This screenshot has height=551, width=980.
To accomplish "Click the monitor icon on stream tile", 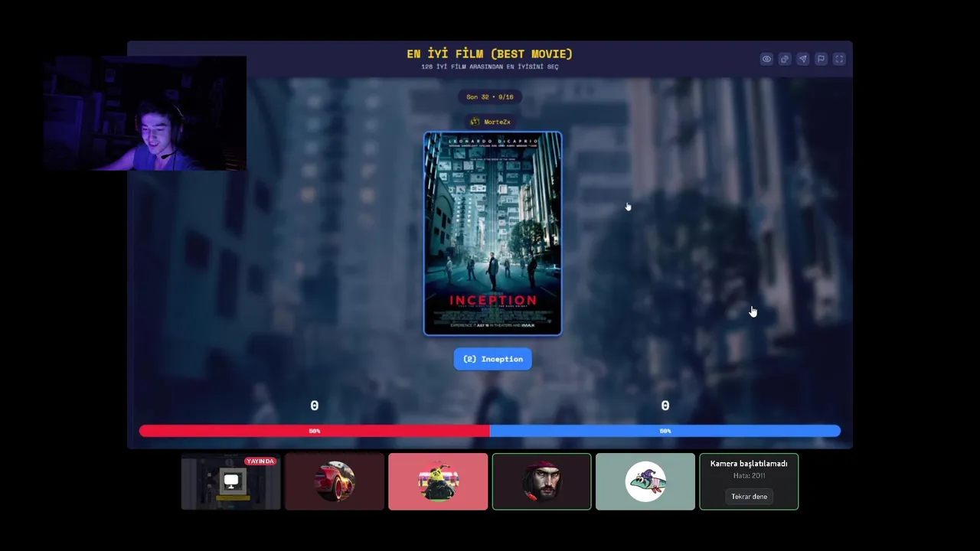I will pos(231,481).
